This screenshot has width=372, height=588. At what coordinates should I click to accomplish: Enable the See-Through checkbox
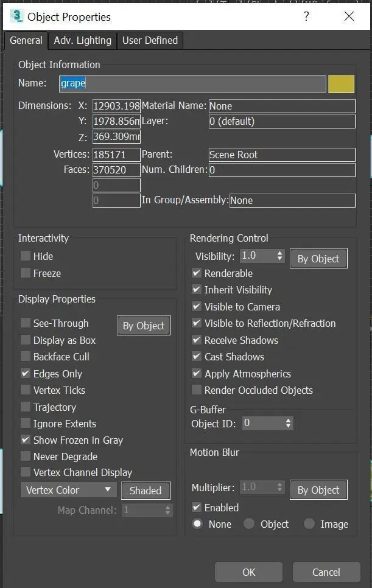click(26, 323)
